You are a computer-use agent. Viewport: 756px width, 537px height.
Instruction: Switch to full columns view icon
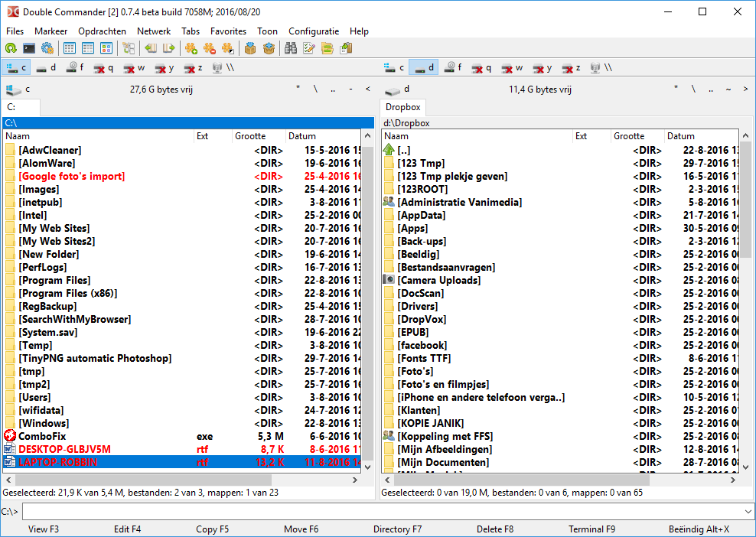88,48
